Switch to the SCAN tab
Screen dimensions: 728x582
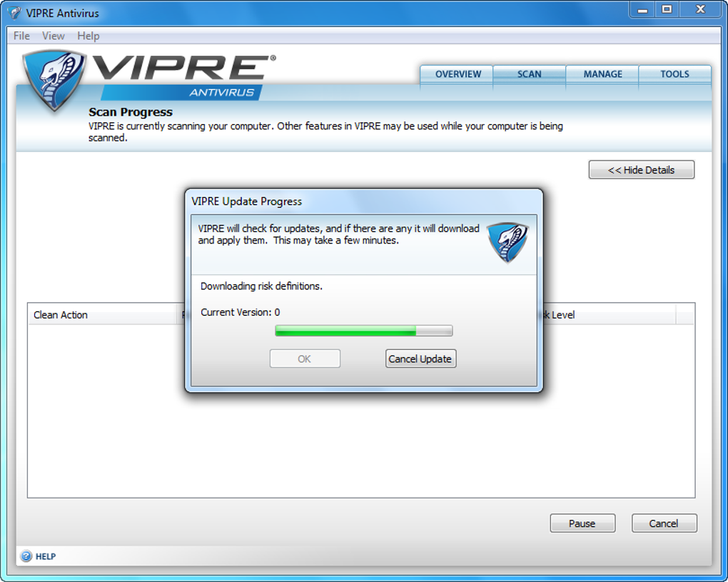coord(530,74)
